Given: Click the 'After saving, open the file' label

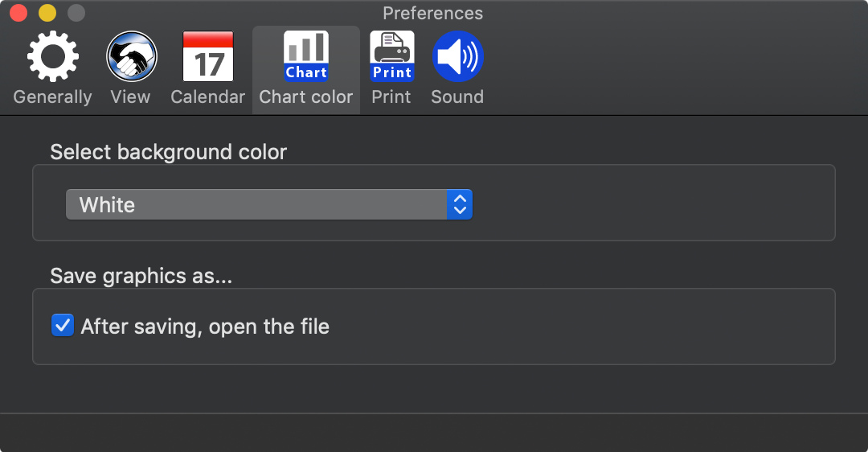Looking at the screenshot, I should click(205, 327).
